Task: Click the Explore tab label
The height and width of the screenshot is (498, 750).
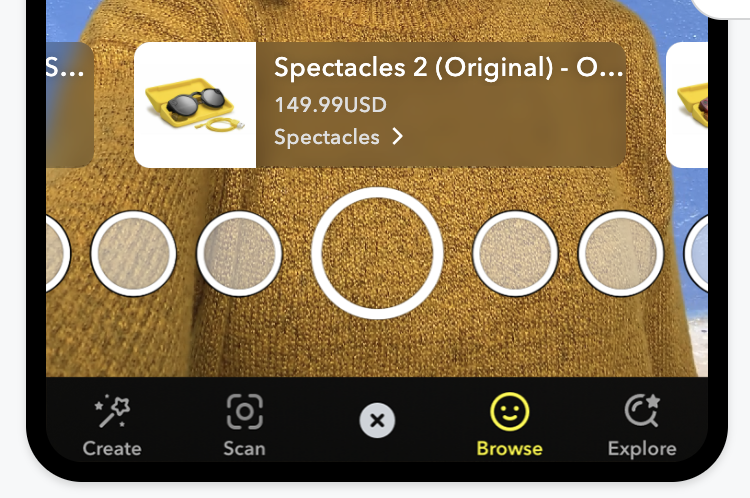Action: [642, 449]
